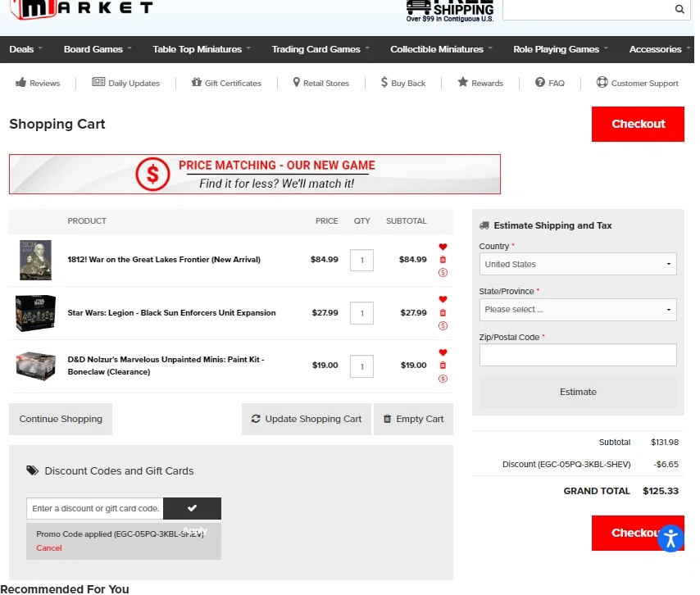
Task: Delete Star Wars: Legion item via trash icon
Action: 443,312
